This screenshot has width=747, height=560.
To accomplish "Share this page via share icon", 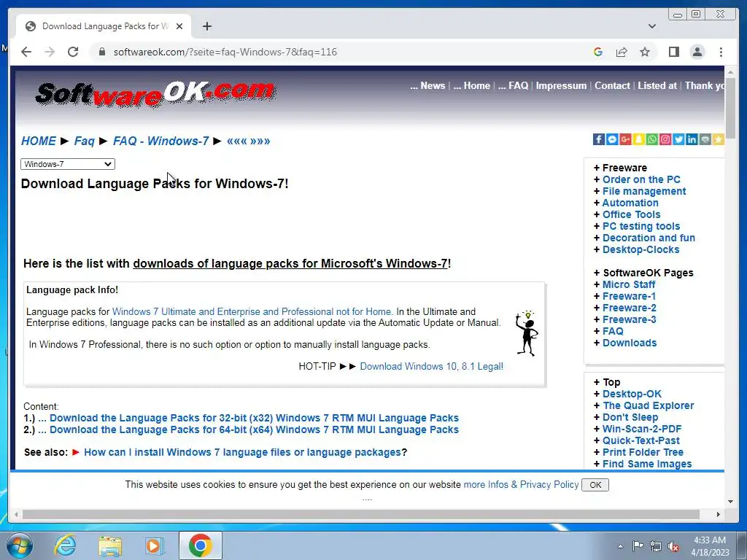I will click(622, 52).
